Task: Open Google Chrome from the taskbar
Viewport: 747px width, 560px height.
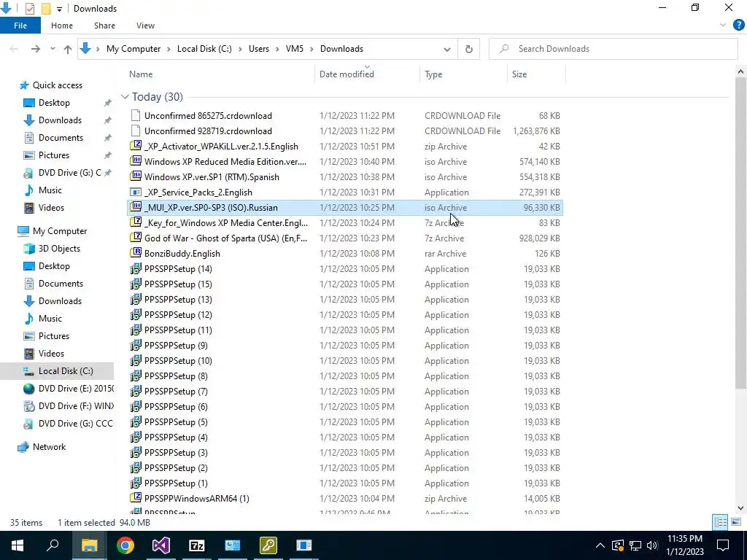Action: pyautogui.click(x=125, y=545)
